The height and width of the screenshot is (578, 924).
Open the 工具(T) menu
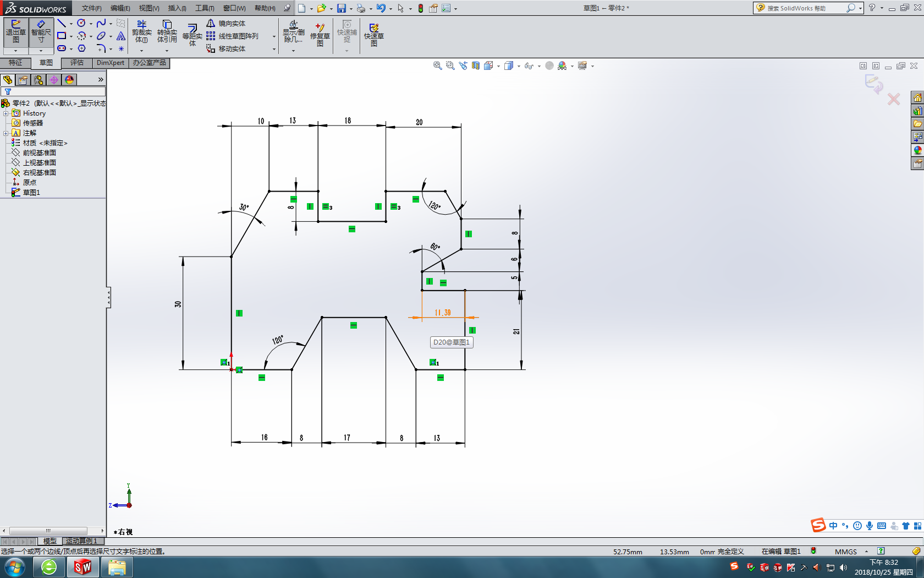click(205, 8)
